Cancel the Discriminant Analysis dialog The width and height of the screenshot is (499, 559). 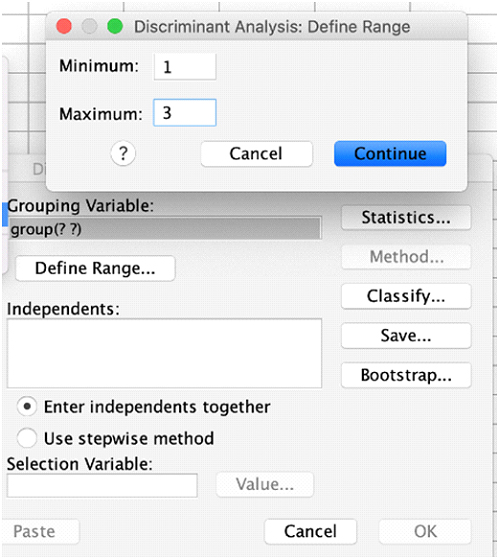[310, 531]
